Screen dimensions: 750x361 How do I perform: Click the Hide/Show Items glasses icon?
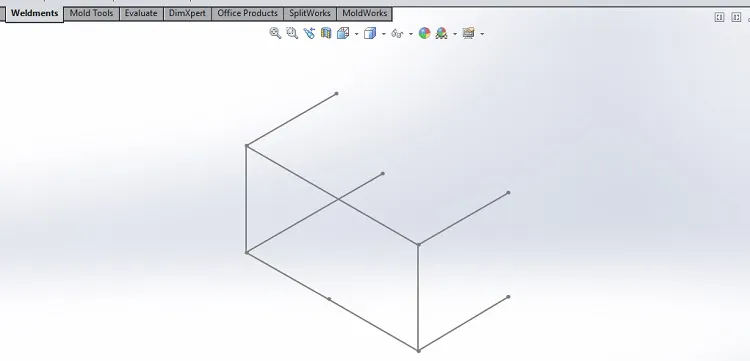pos(397,33)
